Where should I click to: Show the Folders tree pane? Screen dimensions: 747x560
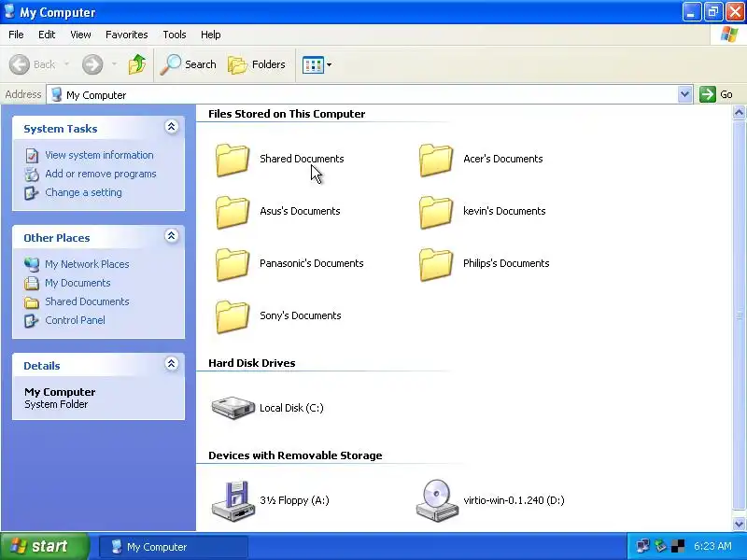(257, 64)
